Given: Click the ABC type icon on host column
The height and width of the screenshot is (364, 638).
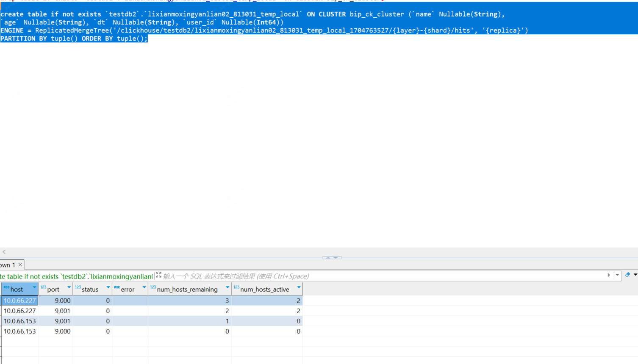Looking at the screenshot, I should (6, 287).
